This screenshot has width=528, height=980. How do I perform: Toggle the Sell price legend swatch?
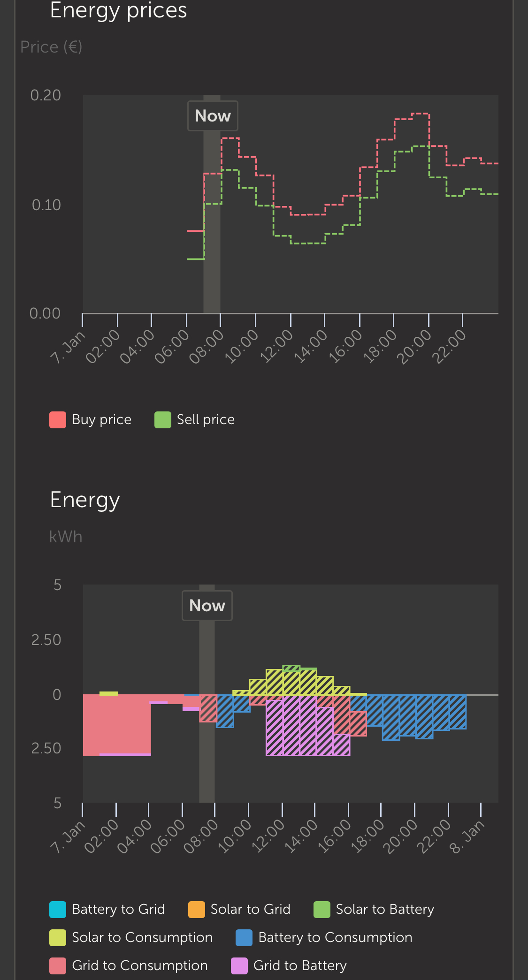pos(163,420)
